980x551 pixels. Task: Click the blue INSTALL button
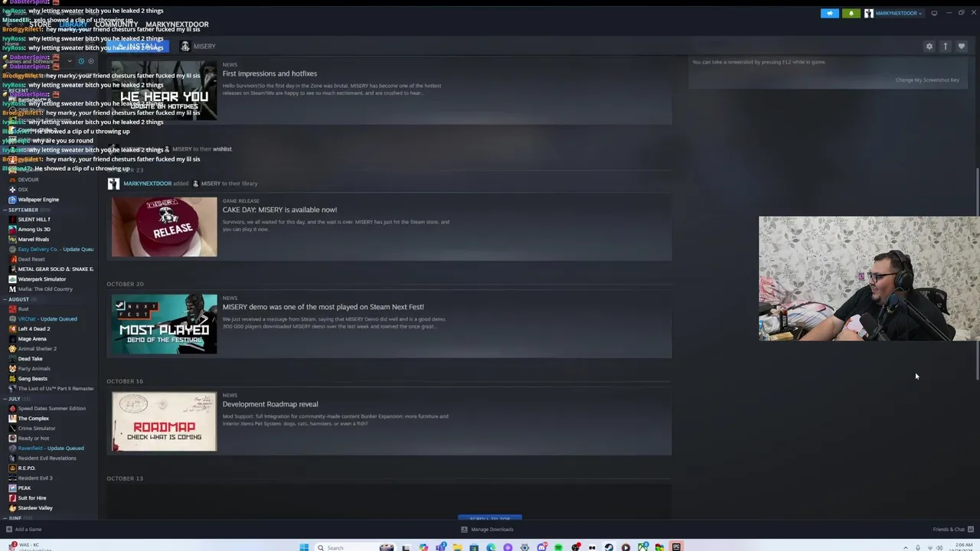point(138,47)
